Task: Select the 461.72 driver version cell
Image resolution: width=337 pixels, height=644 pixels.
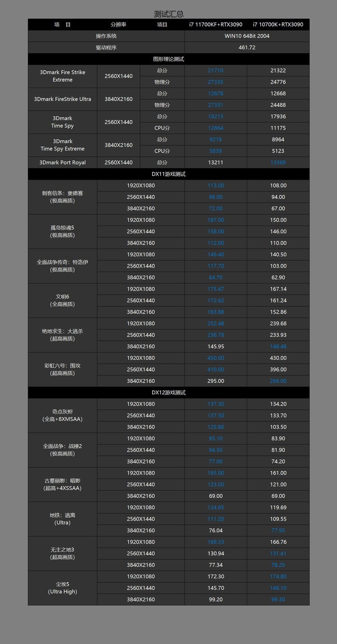Action: 247,48
